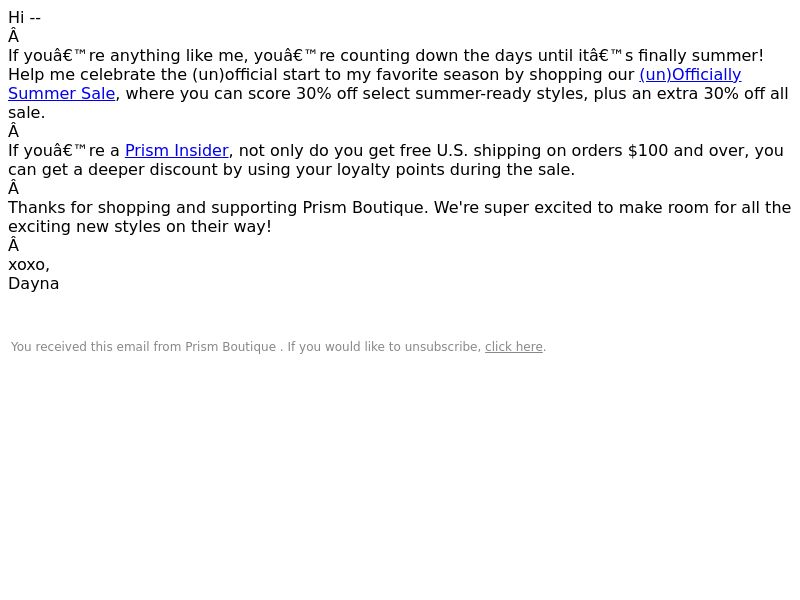This screenshot has height=600, width=800.
Task: Follow the Prism Insider link
Action: 177,151
